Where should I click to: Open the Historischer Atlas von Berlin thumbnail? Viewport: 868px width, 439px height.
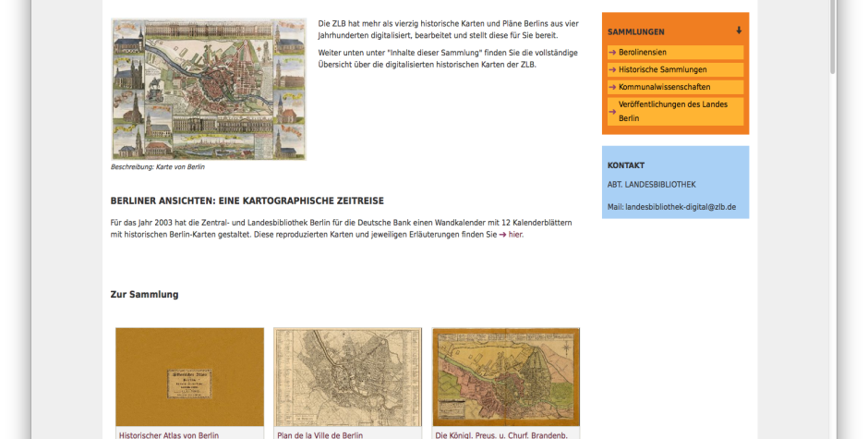(190, 377)
